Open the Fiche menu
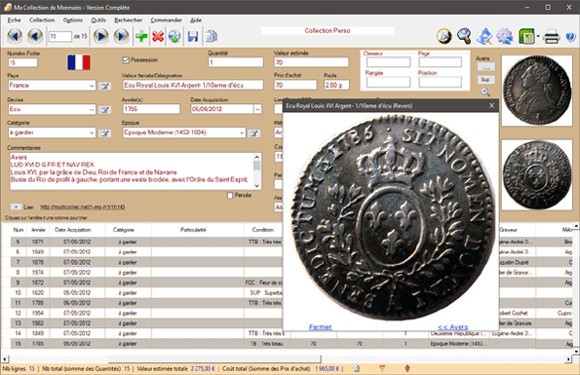The height and width of the screenshot is (375, 580). (14, 20)
